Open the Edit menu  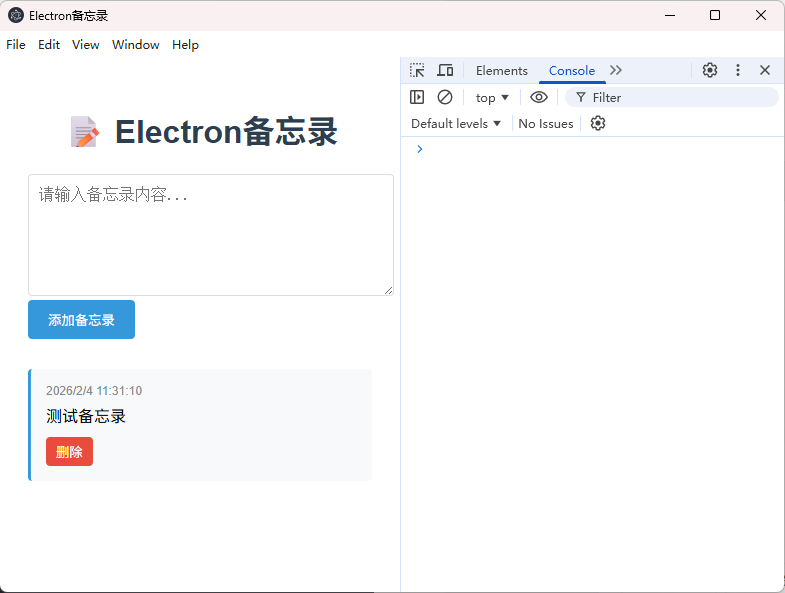coord(49,45)
